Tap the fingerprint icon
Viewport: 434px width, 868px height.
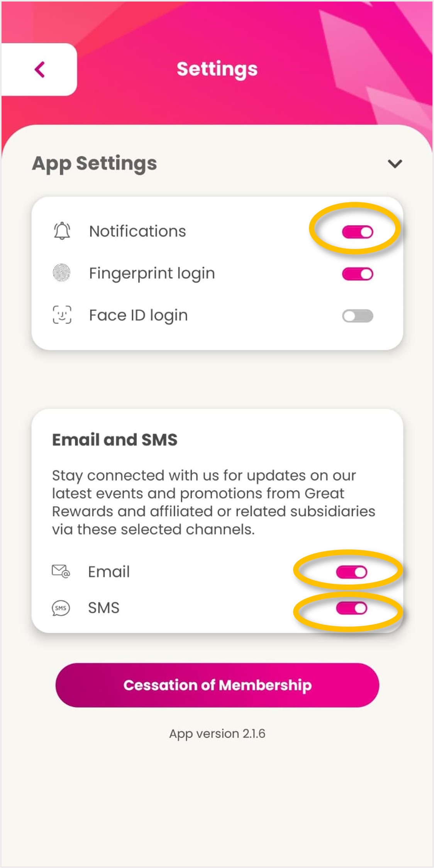(61, 273)
